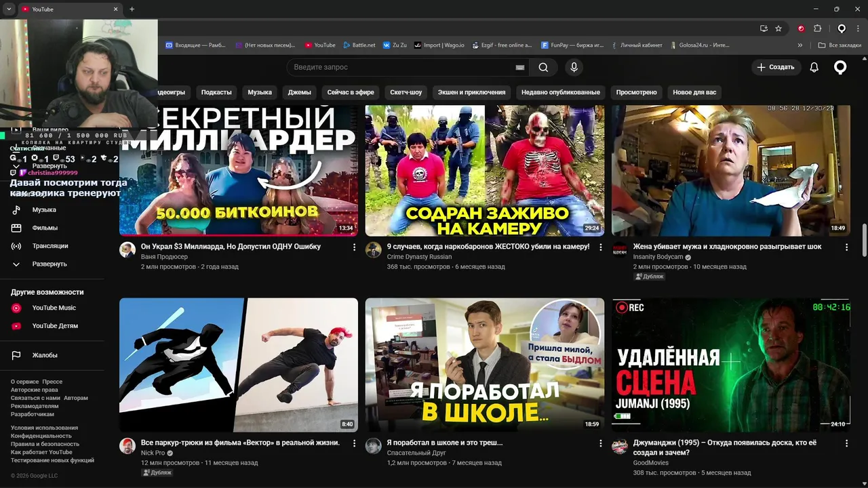The image size is (868, 488).
Task: Open the tab search dropdown arrow
Action: tap(9, 9)
